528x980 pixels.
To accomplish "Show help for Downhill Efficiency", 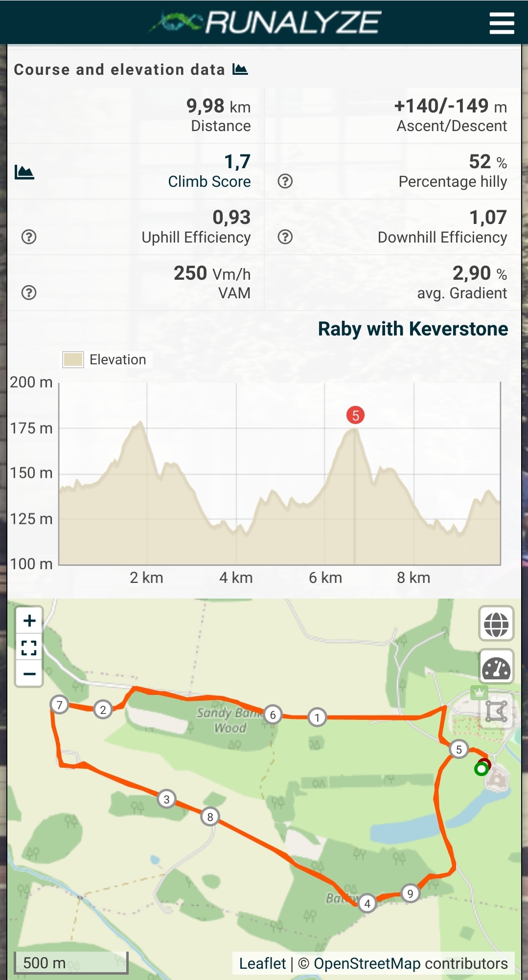I will click(285, 237).
